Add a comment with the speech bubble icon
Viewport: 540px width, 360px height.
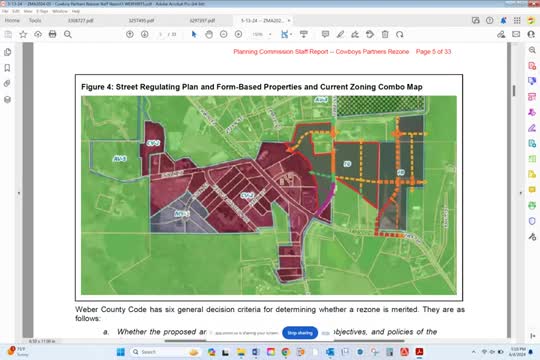(325, 34)
